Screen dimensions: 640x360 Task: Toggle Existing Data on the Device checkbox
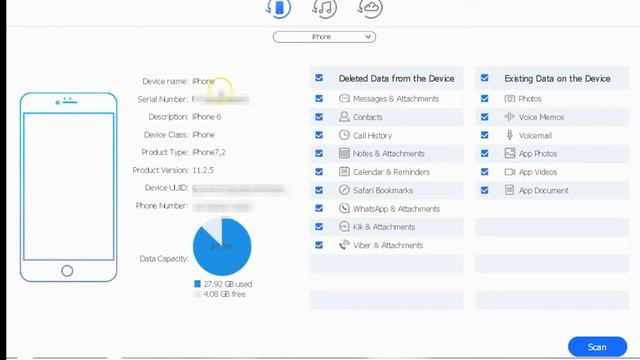click(x=484, y=78)
